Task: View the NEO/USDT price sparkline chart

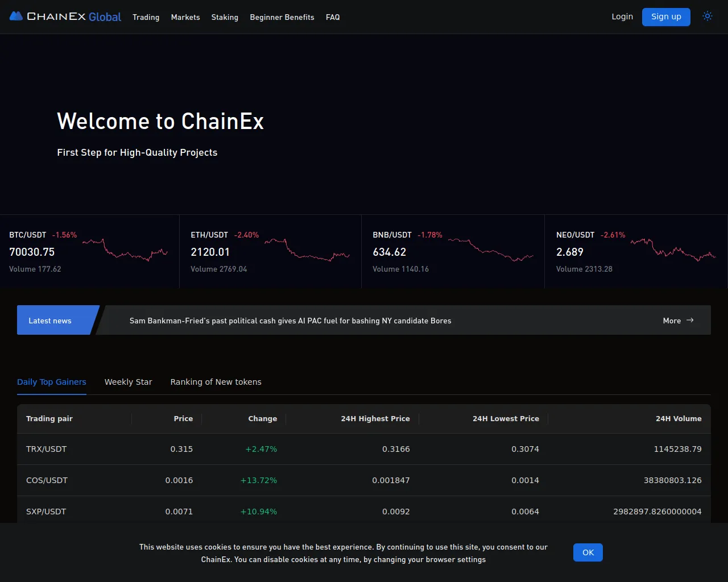Action: [x=673, y=250]
